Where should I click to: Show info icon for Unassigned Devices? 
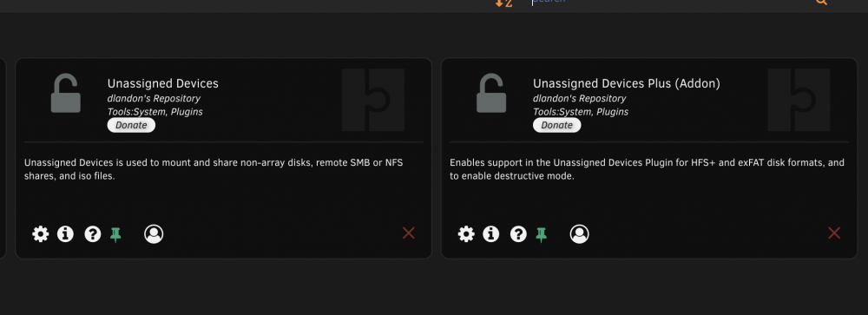click(x=65, y=234)
